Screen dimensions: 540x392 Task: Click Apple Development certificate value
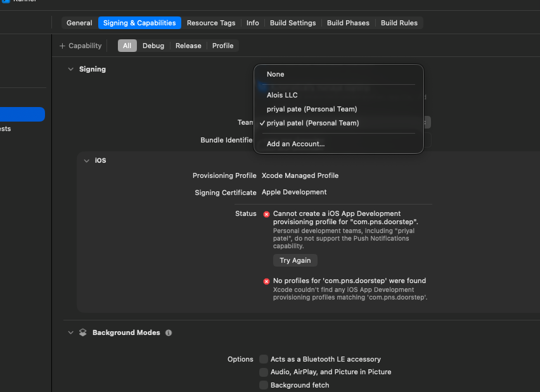tap(294, 192)
